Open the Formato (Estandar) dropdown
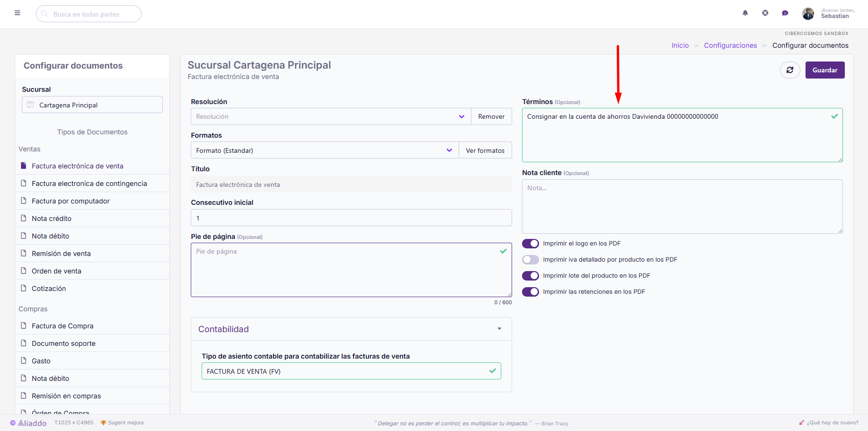The height and width of the screenshot is (431, 868). point(325,150)
